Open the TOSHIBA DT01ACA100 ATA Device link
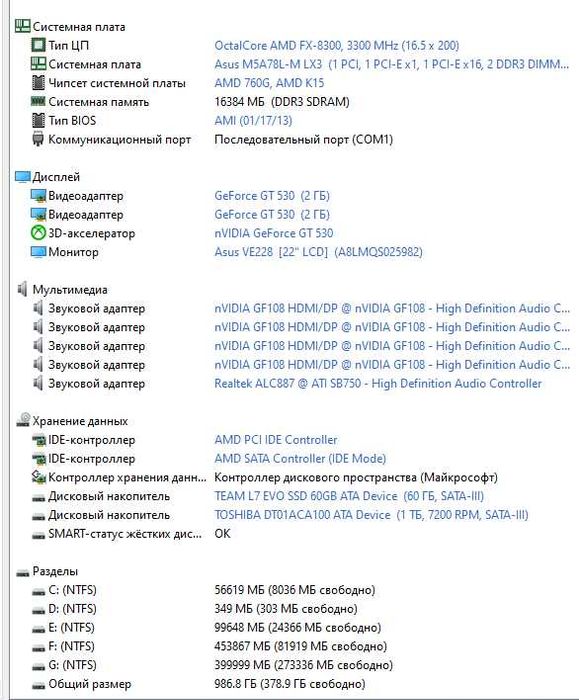This screenshot has height=700, width=579. [x=371, y=514]
